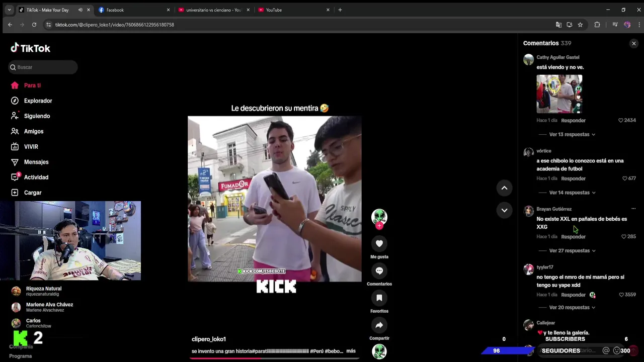
Task: Click the video player area
Action: coord(275,199)
